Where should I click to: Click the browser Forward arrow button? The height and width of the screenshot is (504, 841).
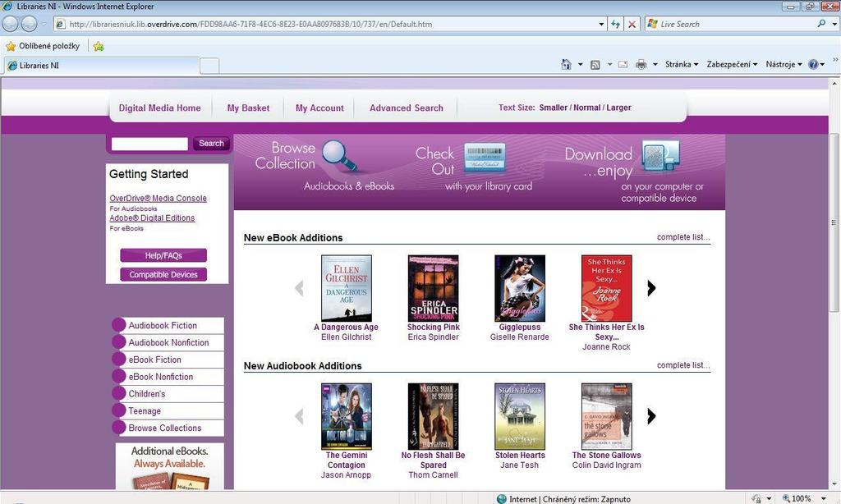(29, 24)
